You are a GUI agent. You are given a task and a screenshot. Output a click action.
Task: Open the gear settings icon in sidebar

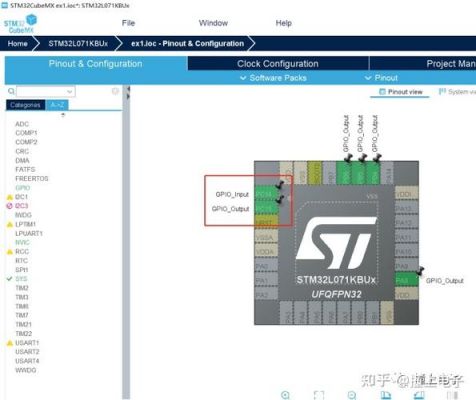pyautogui.click(x=115, y=91)
